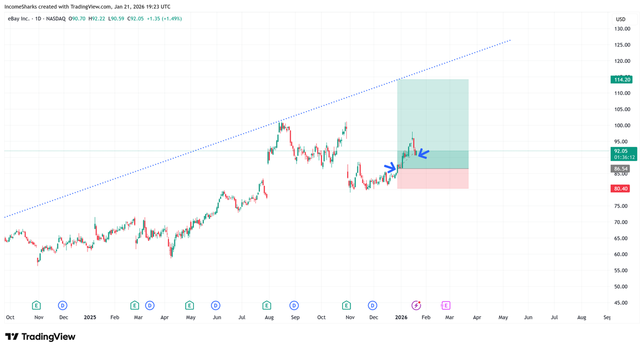Click the 105.00 price axis label
Viewport: 644px width, 350px height.
coord(623,110)
